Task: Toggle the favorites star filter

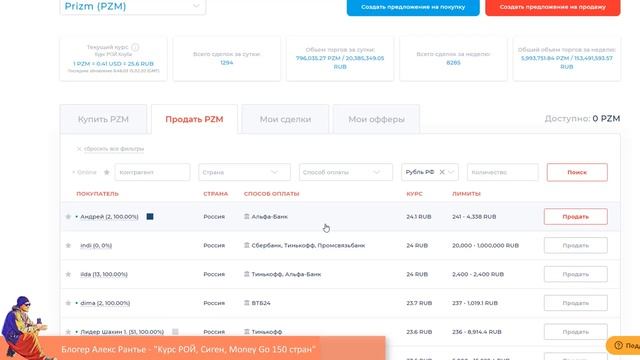Action: 107,172
